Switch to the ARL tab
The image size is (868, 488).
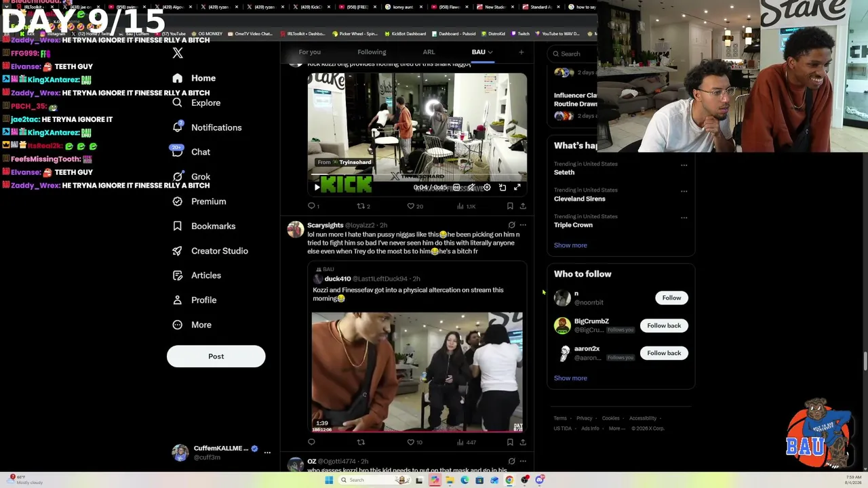click(429, 52)
